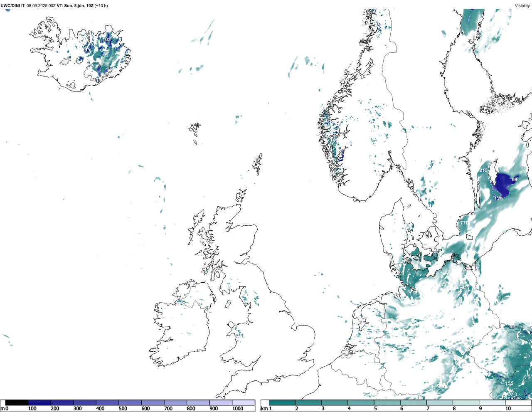This screenshot has width=532, height=412.
Task: Click the 7–8 km pale teal swatch
Action: click(x=440, y=402)
